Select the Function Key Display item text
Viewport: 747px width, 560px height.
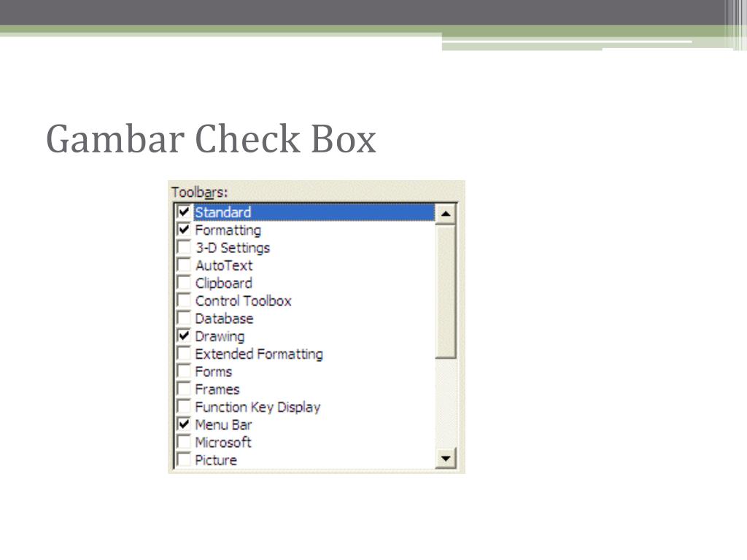(258, 408)
